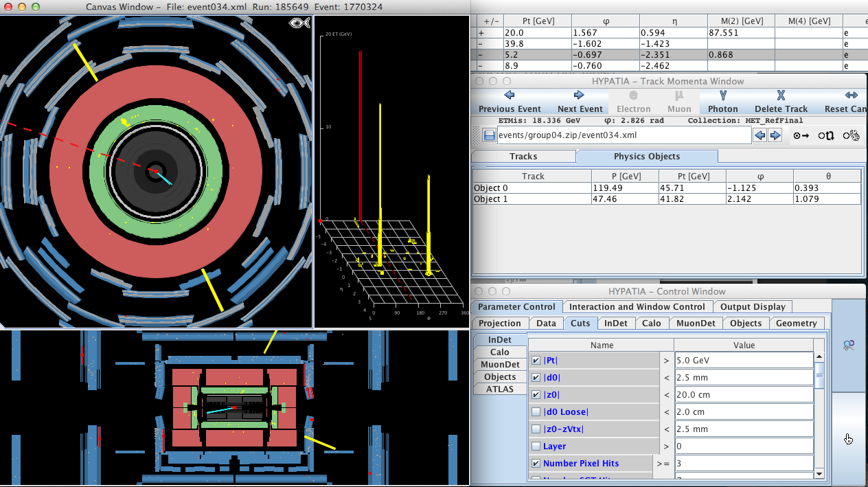Screen dimensions: 868x487
Task: Select the zoom tool in the Control Window
Action: coord(849,346)
